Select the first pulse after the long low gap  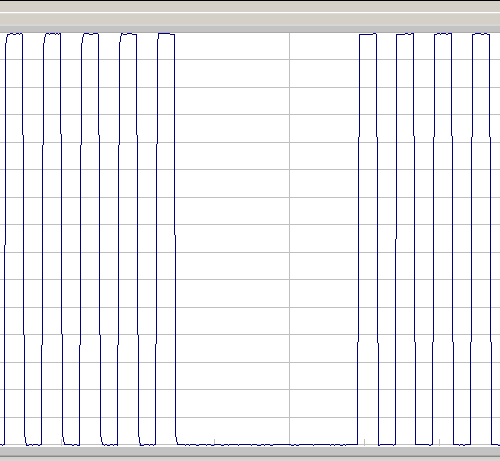click(x=368, y=239)
